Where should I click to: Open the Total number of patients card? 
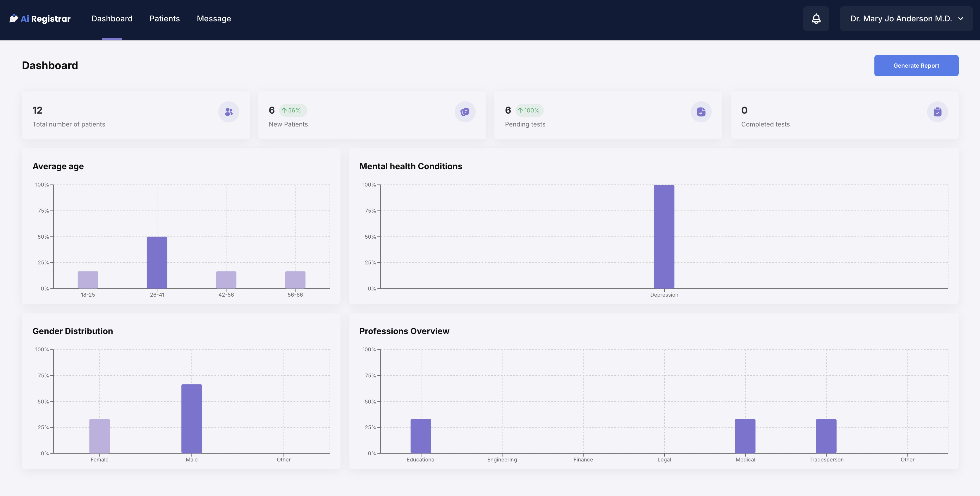135,115
